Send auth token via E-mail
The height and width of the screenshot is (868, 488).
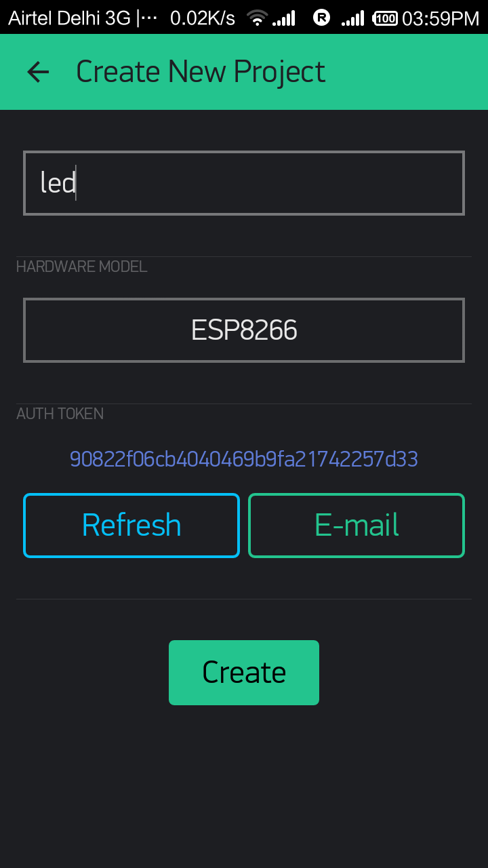[357, 526]
